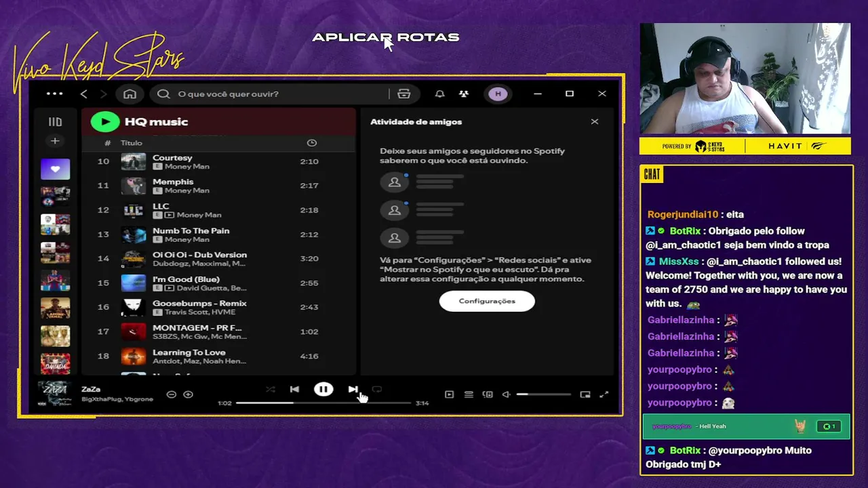Viewport: 868px width, 488px height.
Task: Select the track LLC
Action: [x=218, y=210]
